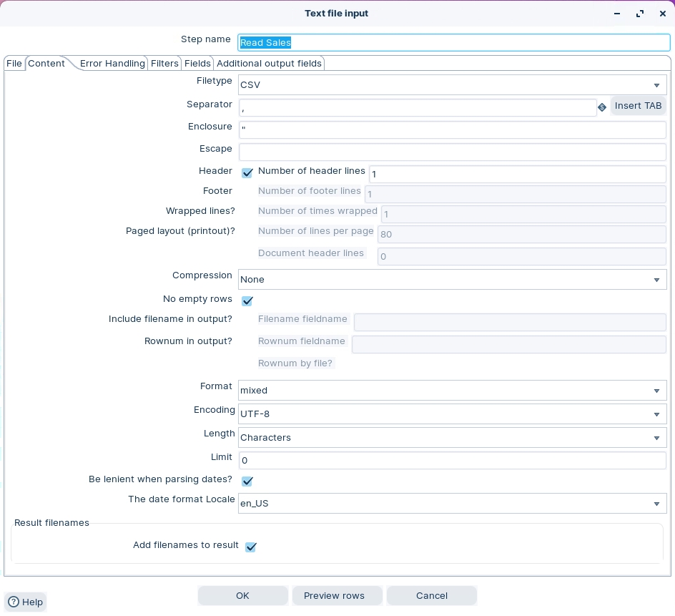Click the Insert TAB button
Screen dimensions: 675x616
(638, 106)
